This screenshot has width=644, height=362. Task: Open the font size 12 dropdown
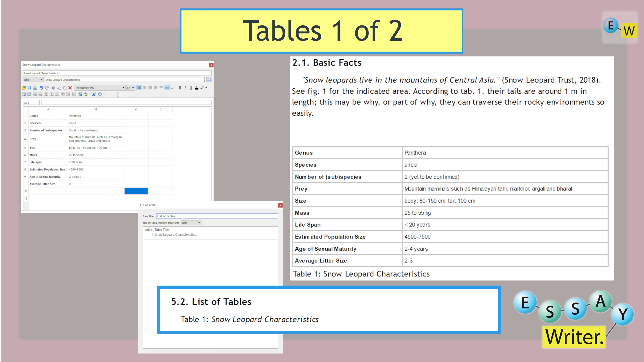[x=133, y=88]
